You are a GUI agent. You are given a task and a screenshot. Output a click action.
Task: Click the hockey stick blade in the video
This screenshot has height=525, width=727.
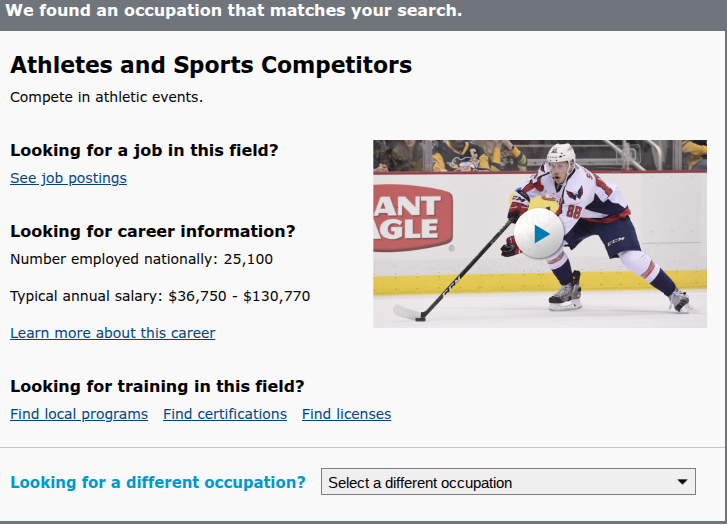pyautogui.click(x=407, y=314)
